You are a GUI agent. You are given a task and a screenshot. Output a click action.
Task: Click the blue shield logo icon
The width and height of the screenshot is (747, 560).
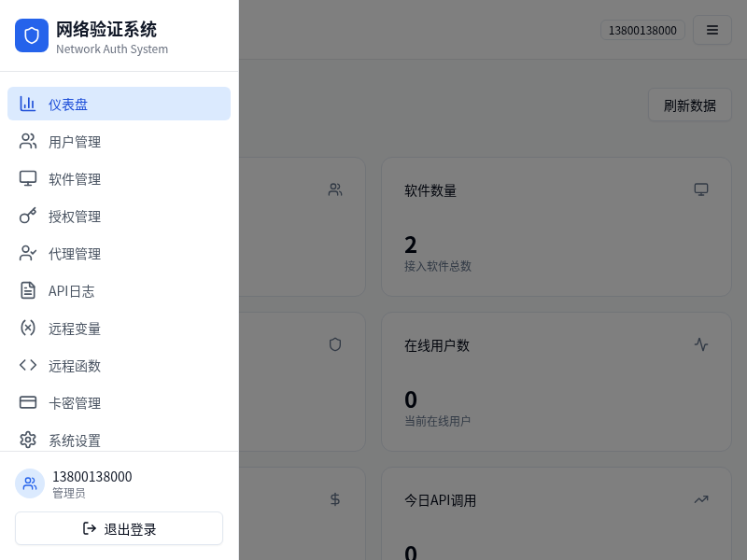click(x=32, y=35)
